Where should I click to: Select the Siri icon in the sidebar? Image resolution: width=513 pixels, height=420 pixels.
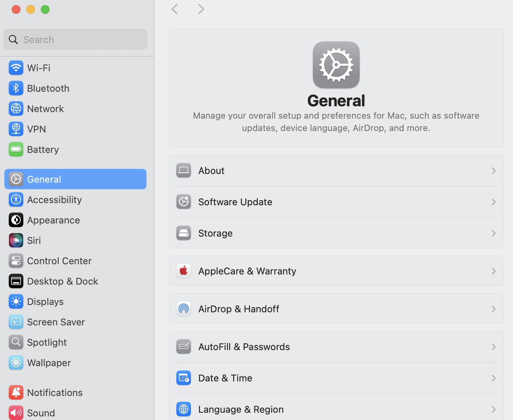pyautogui.click(x=16, y=240)
